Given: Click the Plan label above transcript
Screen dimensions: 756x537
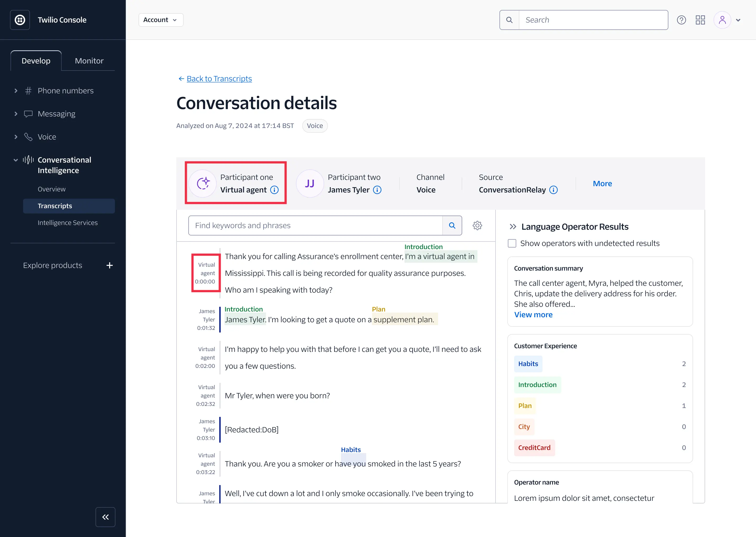Looking at the screenshot, I should 378,309.
